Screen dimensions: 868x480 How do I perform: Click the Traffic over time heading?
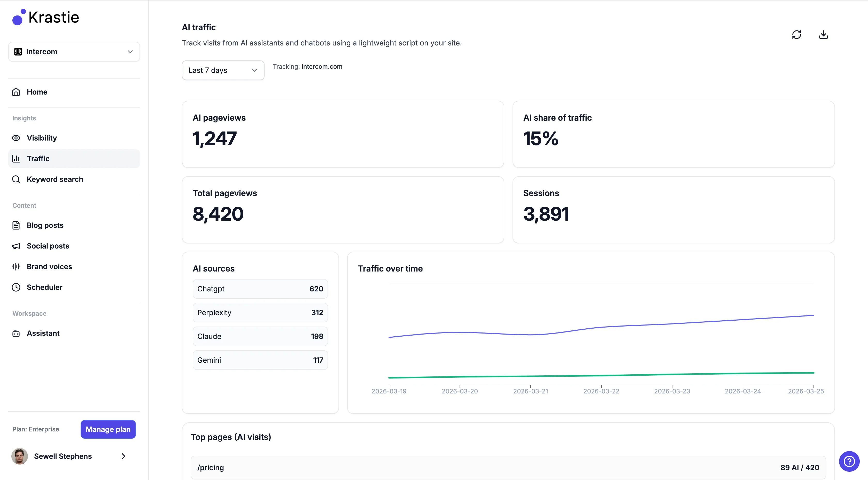pos(390,269)
